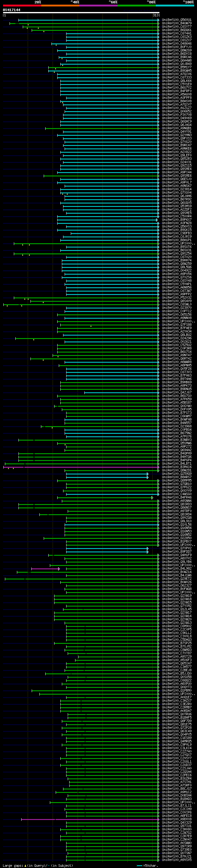Click the UniRef100_B7JLI1 hit label
The image size is (197, 868).
pos(177,805)
